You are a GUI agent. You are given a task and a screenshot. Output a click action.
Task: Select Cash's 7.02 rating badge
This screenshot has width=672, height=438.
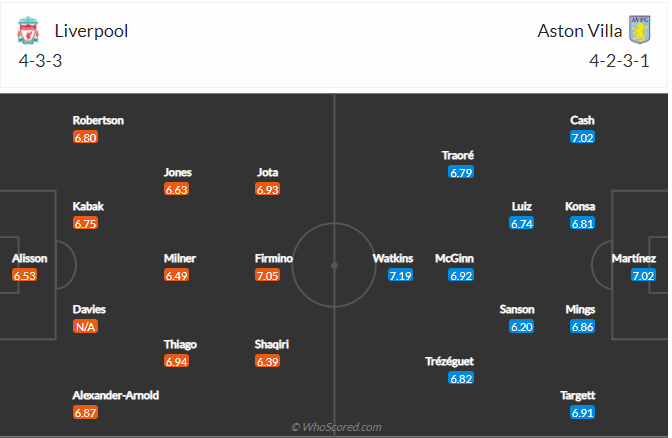tap(582, 138)
